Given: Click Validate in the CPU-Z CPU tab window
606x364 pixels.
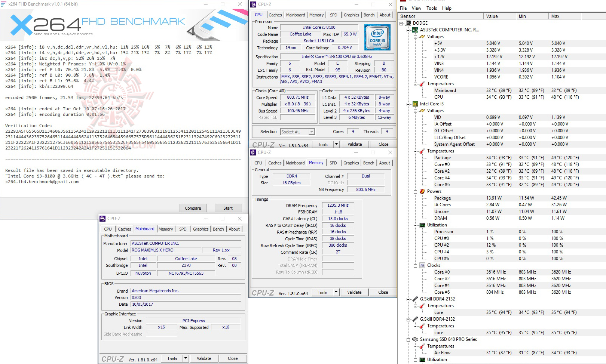Looking at the screenshot, I should click(355, 144).
